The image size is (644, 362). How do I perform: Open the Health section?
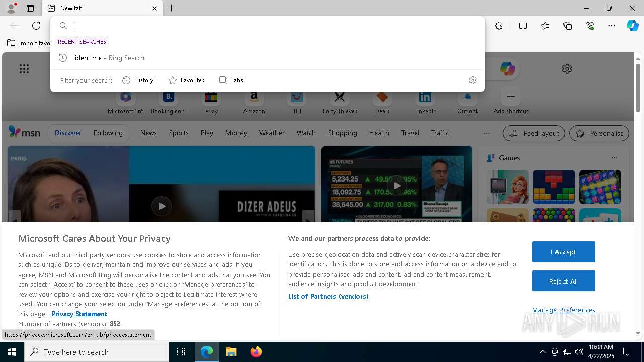379,133
